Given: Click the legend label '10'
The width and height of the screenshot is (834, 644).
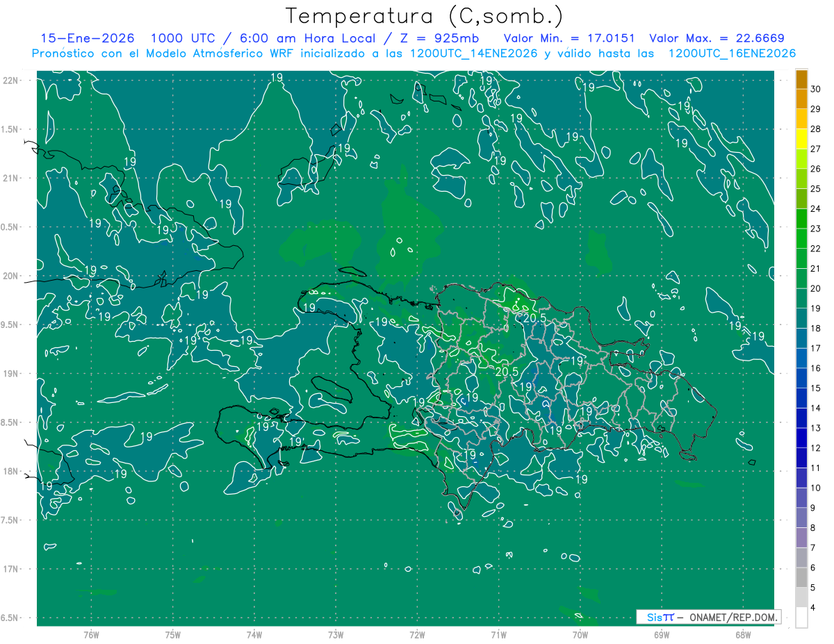Looking at the screenshot, I should tap(816, 488).
